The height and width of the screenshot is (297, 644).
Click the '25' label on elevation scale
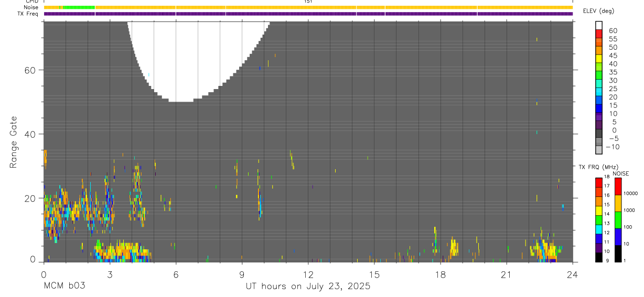[613, 89]
